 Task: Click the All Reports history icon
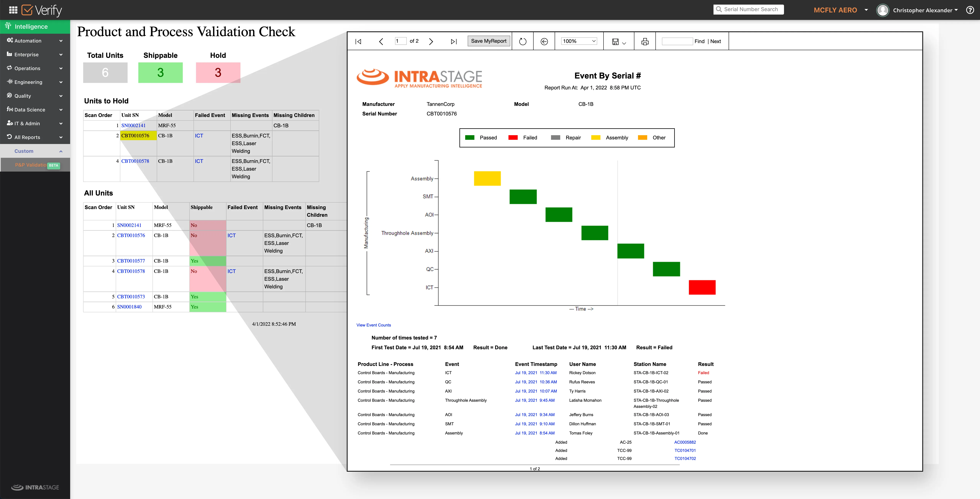(10, 137)
